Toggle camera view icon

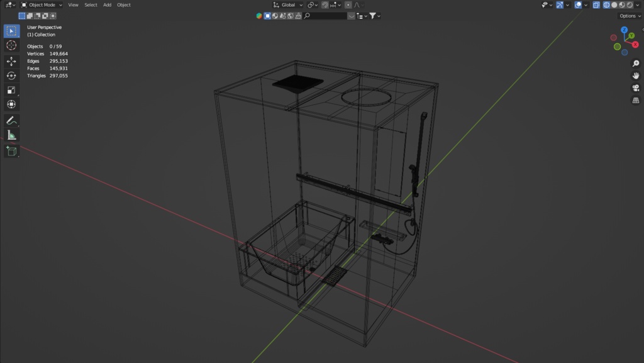pyautogui.click(x=636, y=88)
